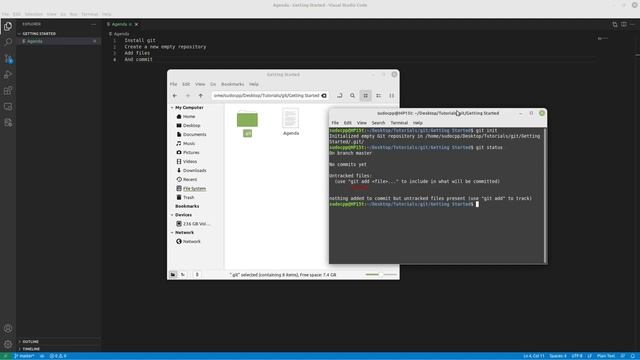Screen dimensions: 640x360
Task: Open the Help menu in the file manager
Action: coord(254,84)
